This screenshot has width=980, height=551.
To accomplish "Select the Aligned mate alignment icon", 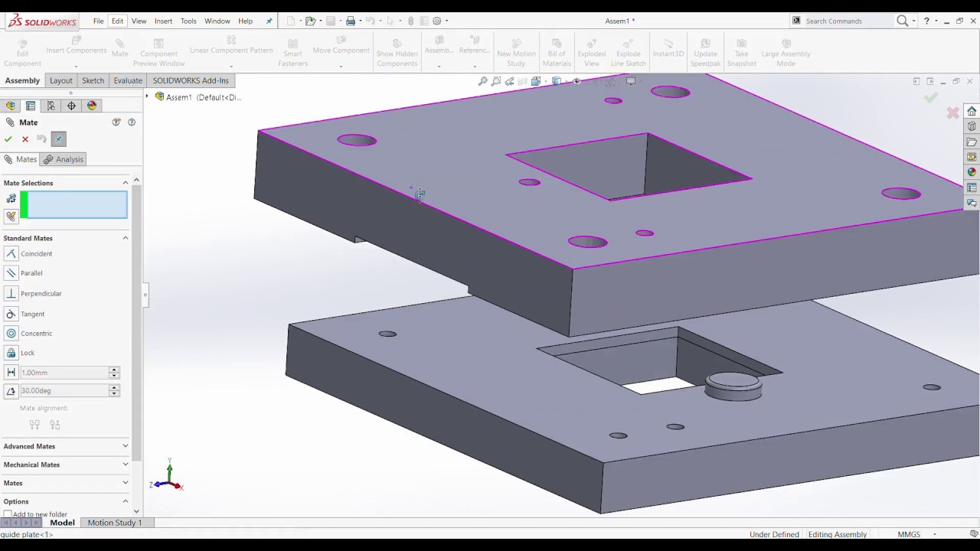I will [x=34, y=424].
